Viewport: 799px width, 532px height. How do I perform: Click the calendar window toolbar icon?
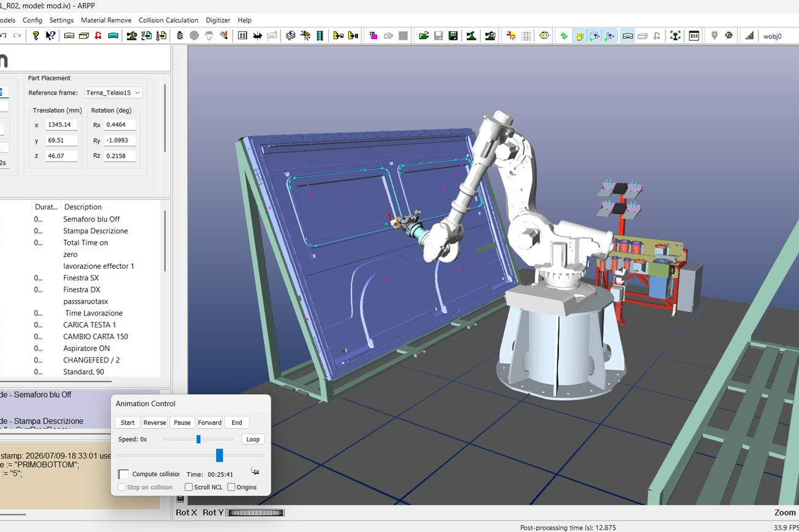pos(694,36)
